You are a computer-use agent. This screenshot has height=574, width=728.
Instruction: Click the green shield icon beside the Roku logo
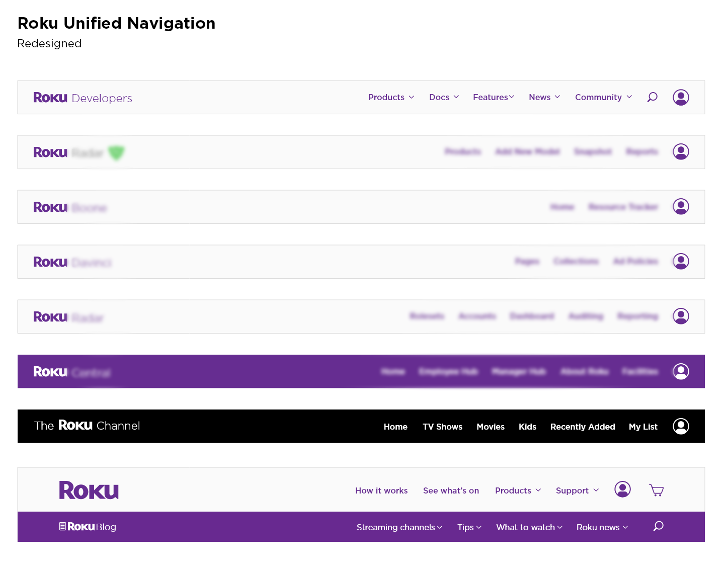click(116, 152)
